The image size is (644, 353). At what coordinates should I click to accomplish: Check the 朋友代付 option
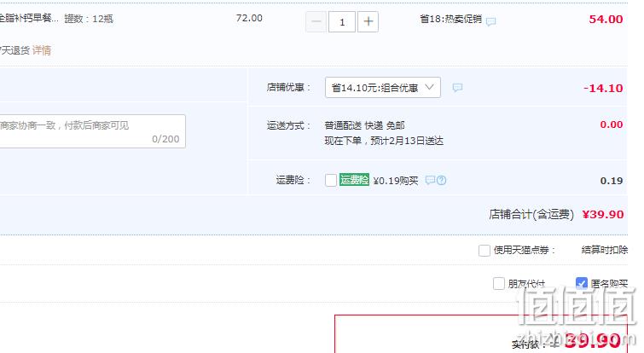[x=499, y=283]
